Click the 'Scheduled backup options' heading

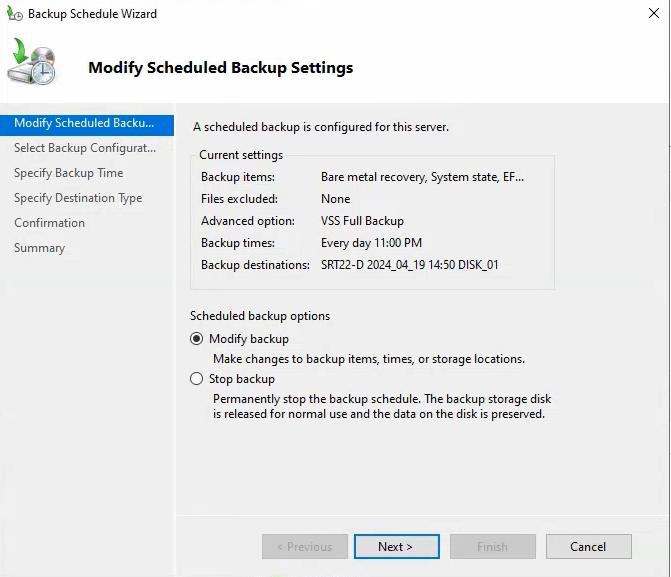coord(260,316)
